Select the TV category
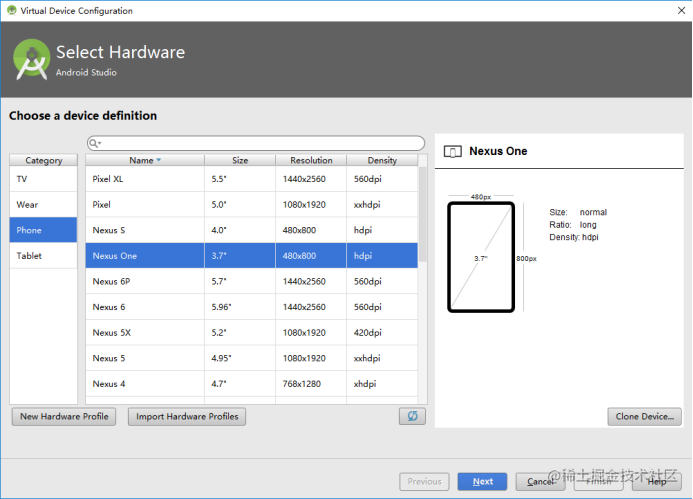This screenshot has width=693, height=499. click(x=43, y=179)
